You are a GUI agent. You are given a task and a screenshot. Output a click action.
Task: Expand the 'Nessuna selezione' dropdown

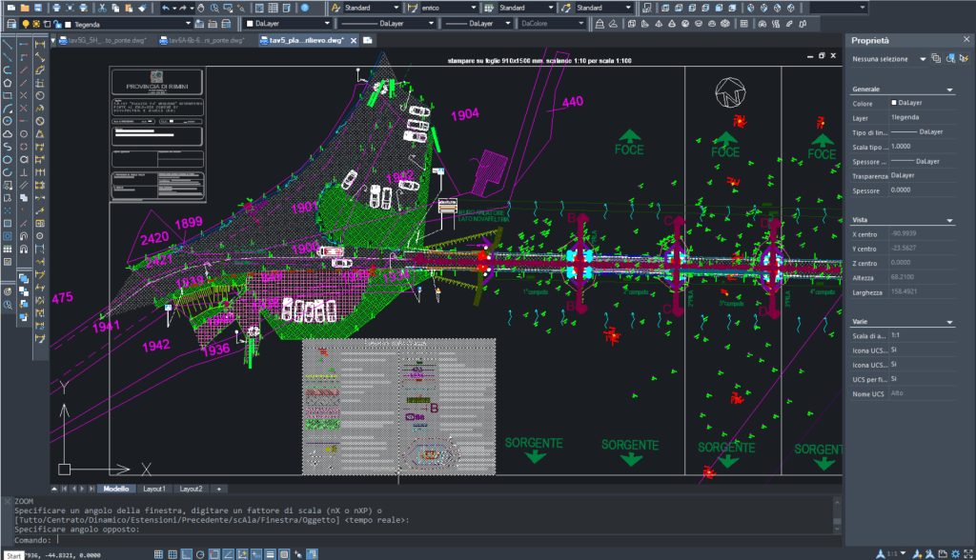point(923,59)
